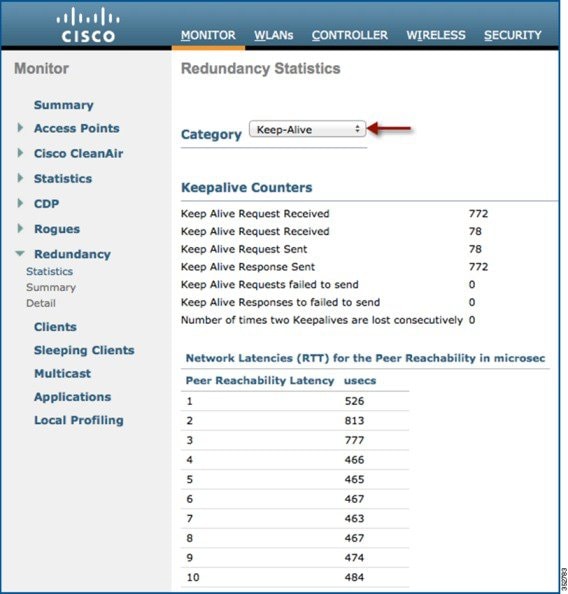Open the Rogues sidebar link
This screenshot has width=568, height=594.
[57, 229]
